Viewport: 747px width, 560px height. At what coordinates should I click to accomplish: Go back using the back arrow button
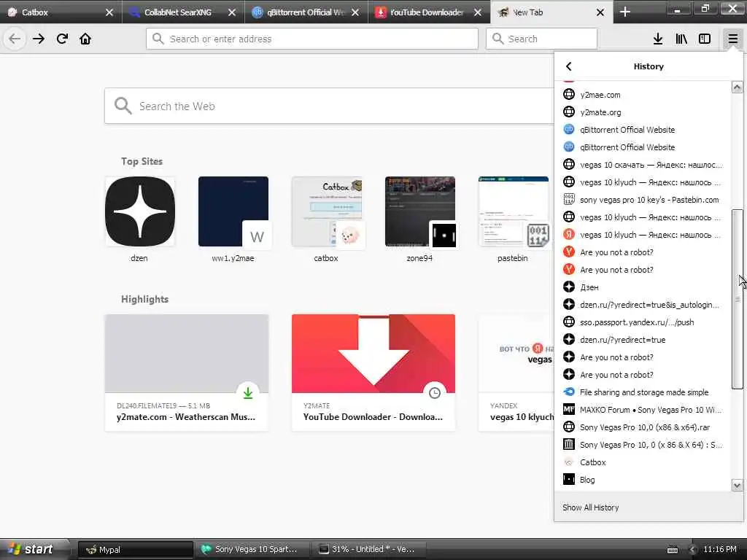(x=15, y=39)
